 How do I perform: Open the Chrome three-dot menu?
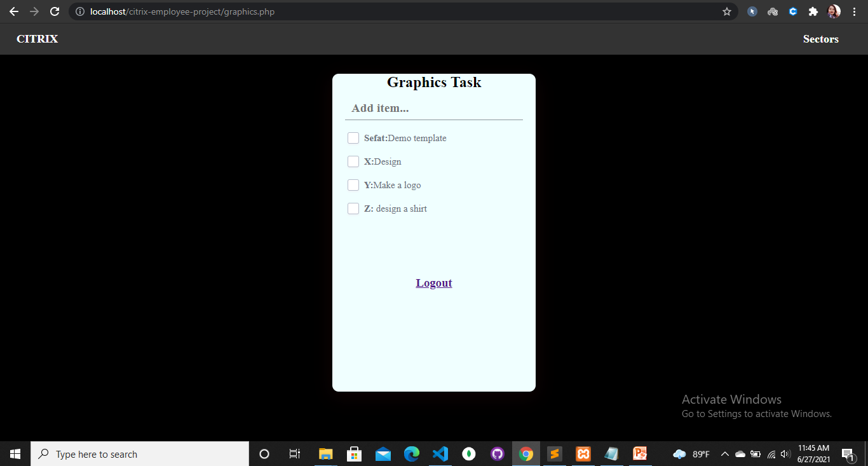point(853,11)
